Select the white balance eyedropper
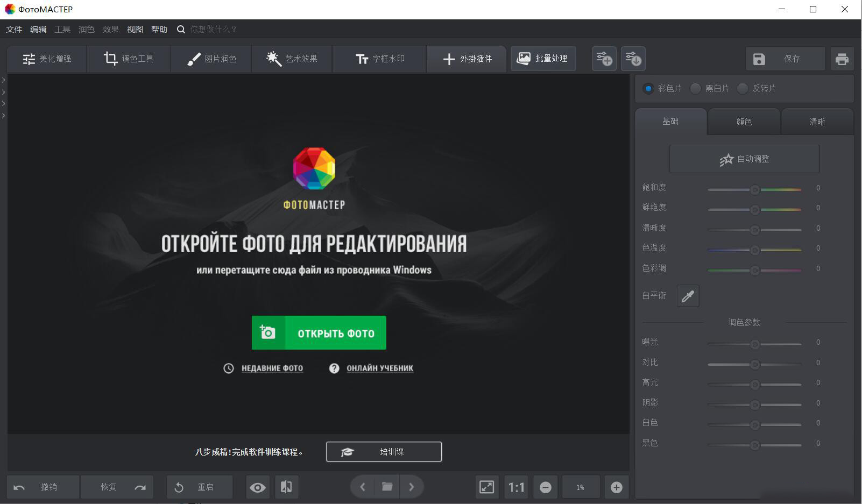 click(x=688, y=296)
